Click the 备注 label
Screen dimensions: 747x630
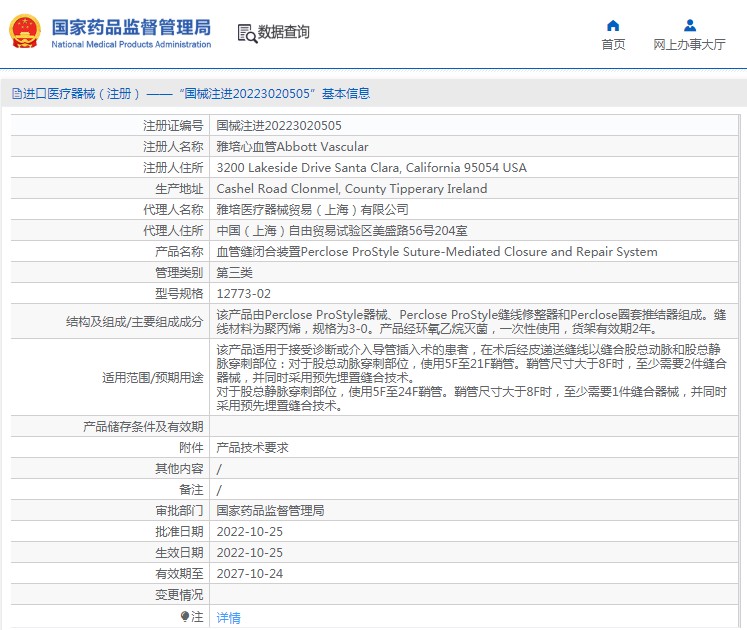click(x=192, y=489)
